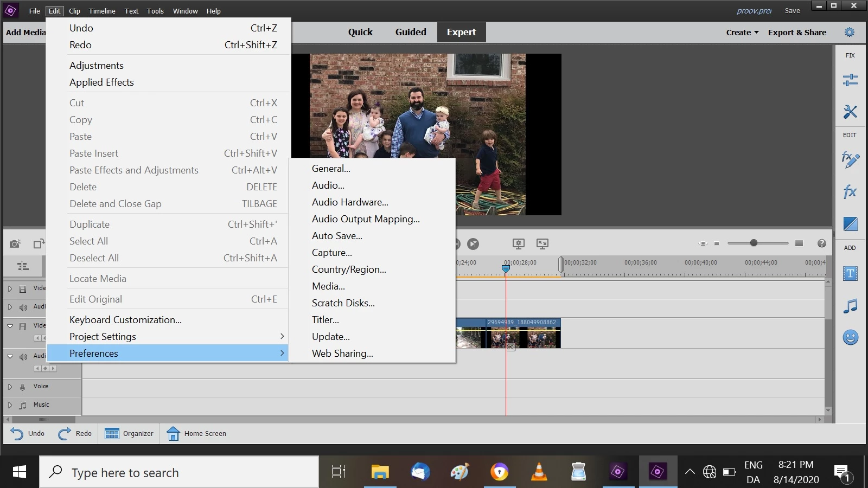Click the timeline zoom slider handle
868x488 pixels.
tap(754, 243)
